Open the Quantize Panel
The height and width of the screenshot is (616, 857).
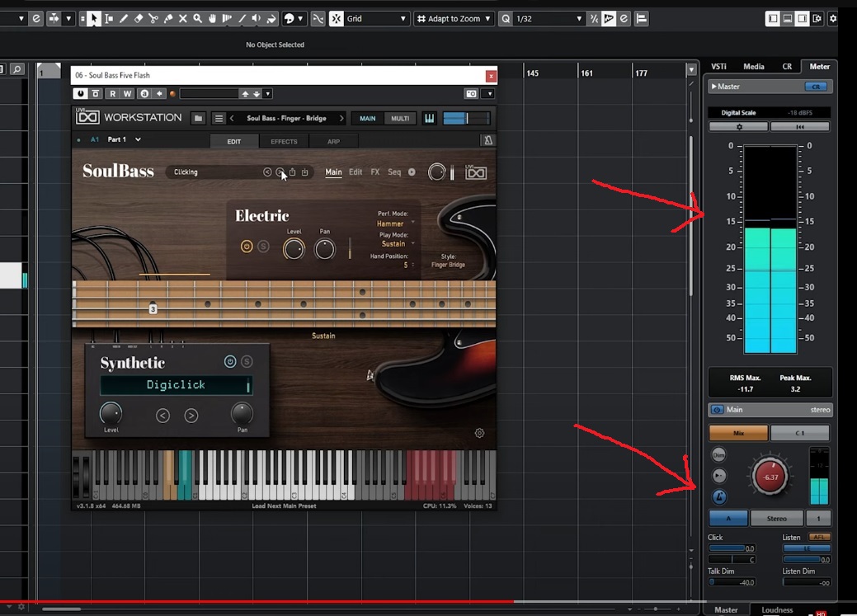click(x=624, y=19)
